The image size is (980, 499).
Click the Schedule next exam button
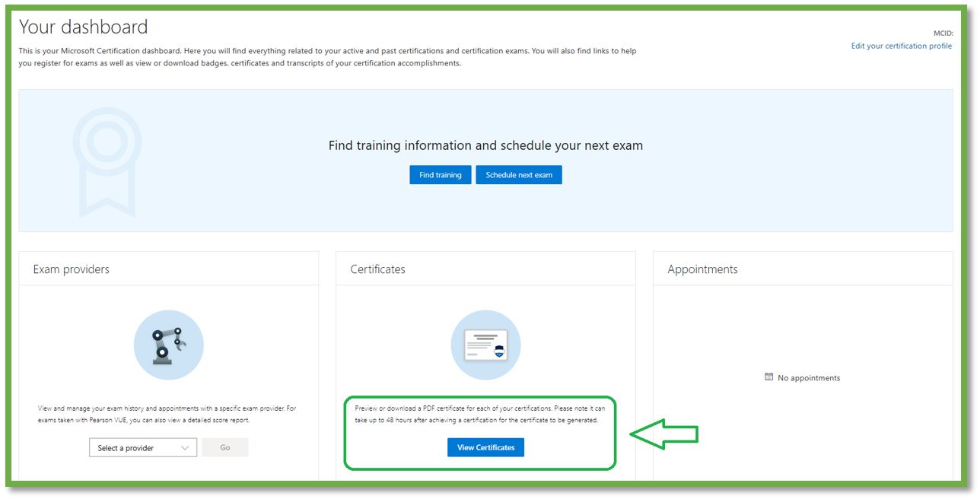[x=519, y=175]
